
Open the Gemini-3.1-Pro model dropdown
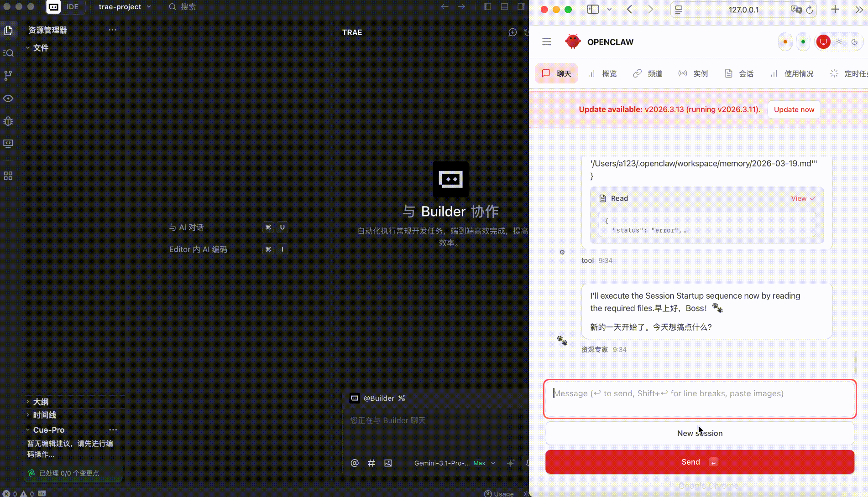click(x=454, y=463)
